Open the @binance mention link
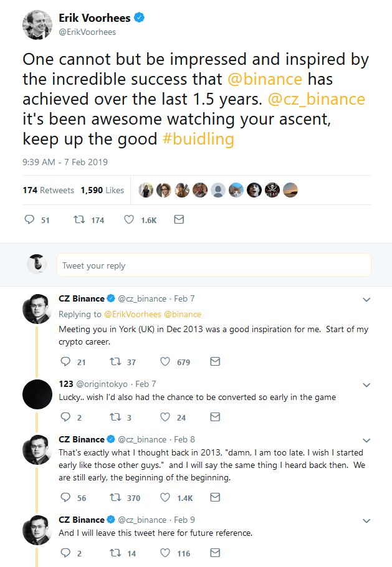This screenshot has width=392, height=567. (265, 79)
